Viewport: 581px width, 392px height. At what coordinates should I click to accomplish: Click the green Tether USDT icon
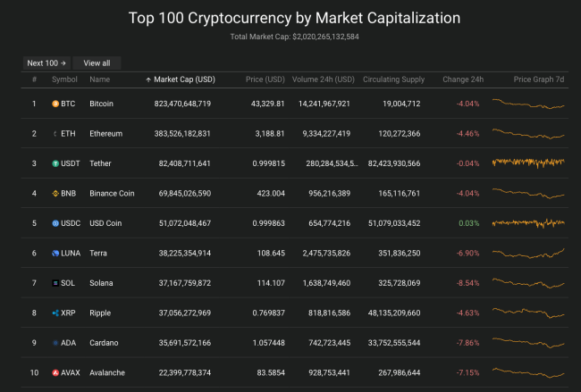pyautogui.click(x=55, y=163)
